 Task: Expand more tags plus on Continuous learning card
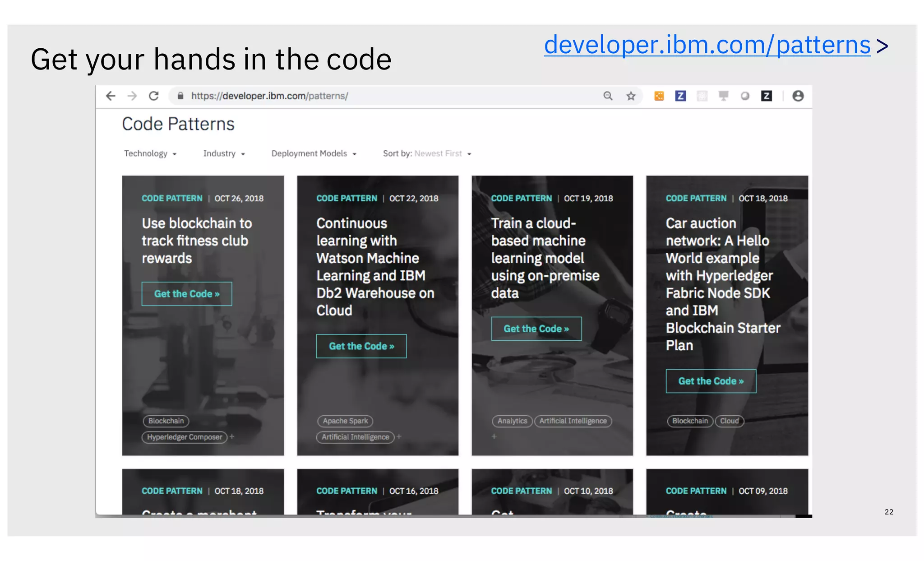pyautogui.click(x=399, y=436)
